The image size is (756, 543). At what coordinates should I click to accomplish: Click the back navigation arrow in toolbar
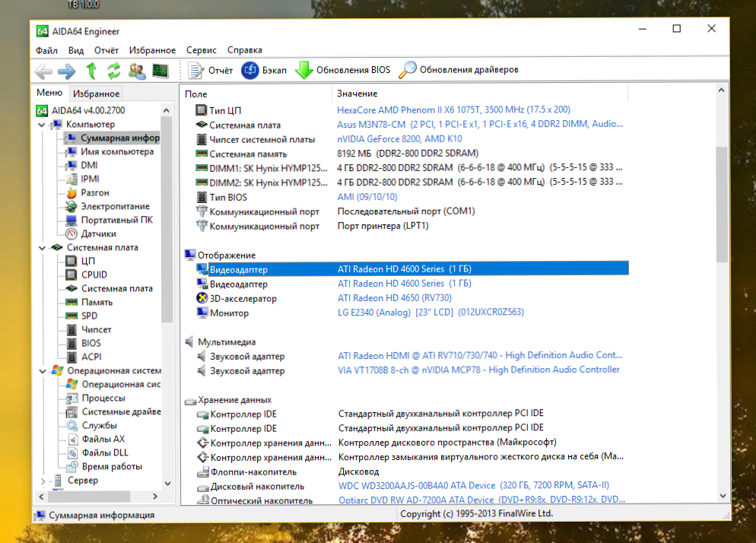[x=43, y=71]
